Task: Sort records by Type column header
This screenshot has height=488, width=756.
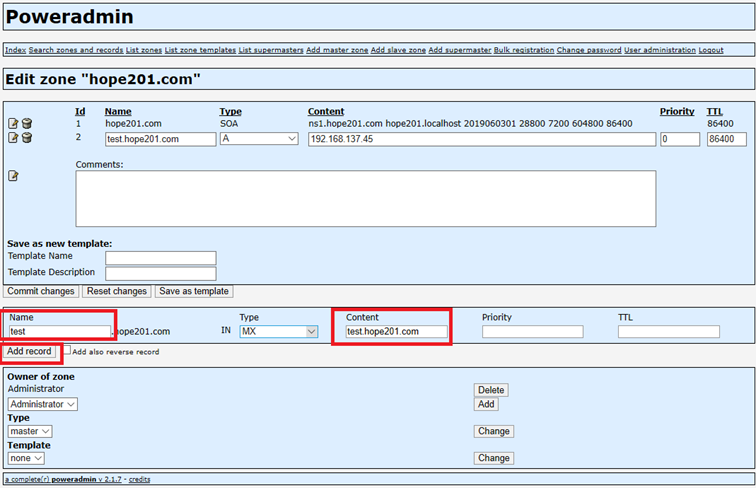Action: click(230, 111)
